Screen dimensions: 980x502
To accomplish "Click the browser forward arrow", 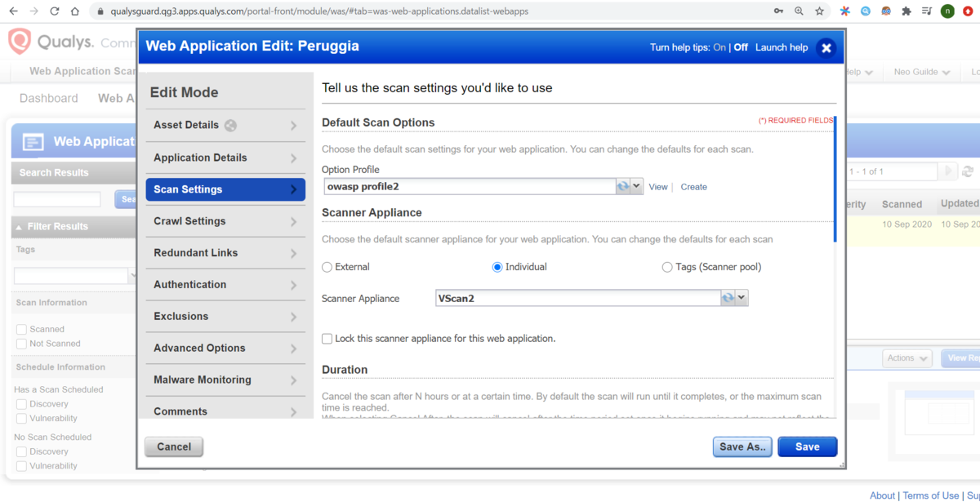I will click(33, 11).
